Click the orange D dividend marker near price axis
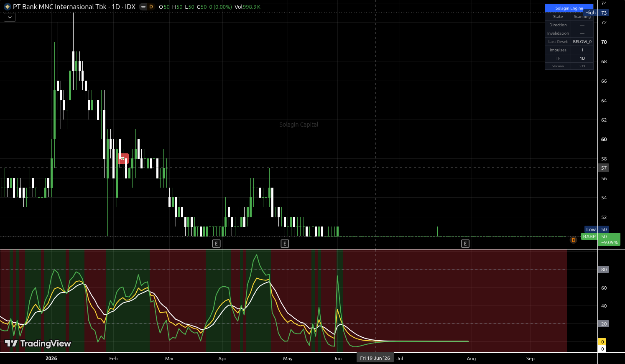Viewport: 625px width, 364px height. point(573,240)
